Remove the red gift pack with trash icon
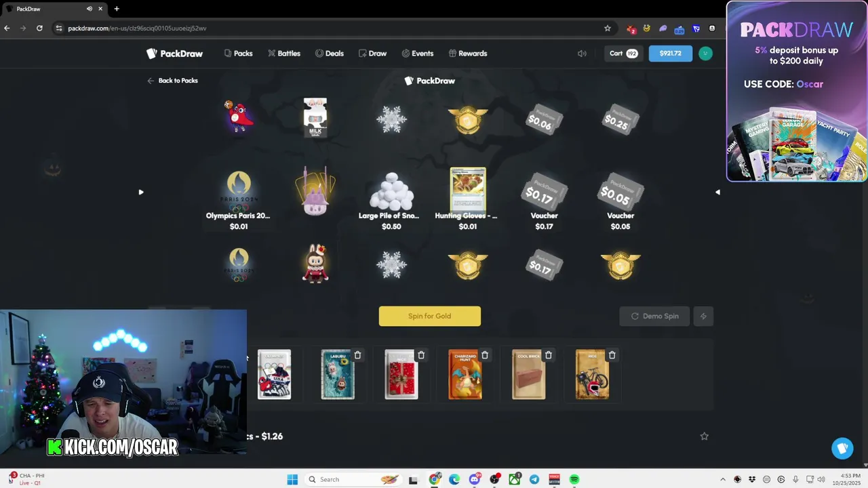 [421, 355]
